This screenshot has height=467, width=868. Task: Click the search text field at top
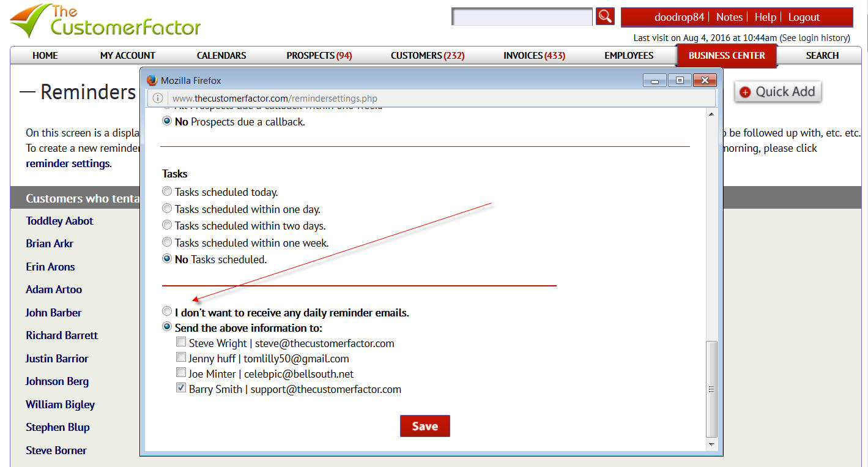click(x=522, y=17)
